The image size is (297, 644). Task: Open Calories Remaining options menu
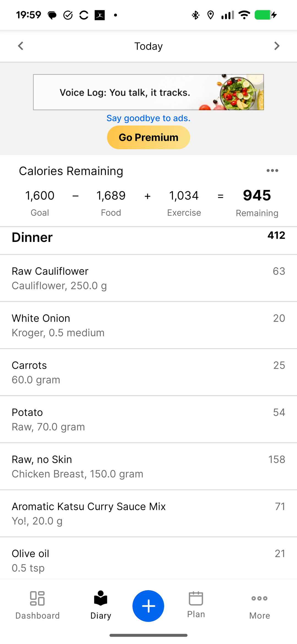pos(272,171)
